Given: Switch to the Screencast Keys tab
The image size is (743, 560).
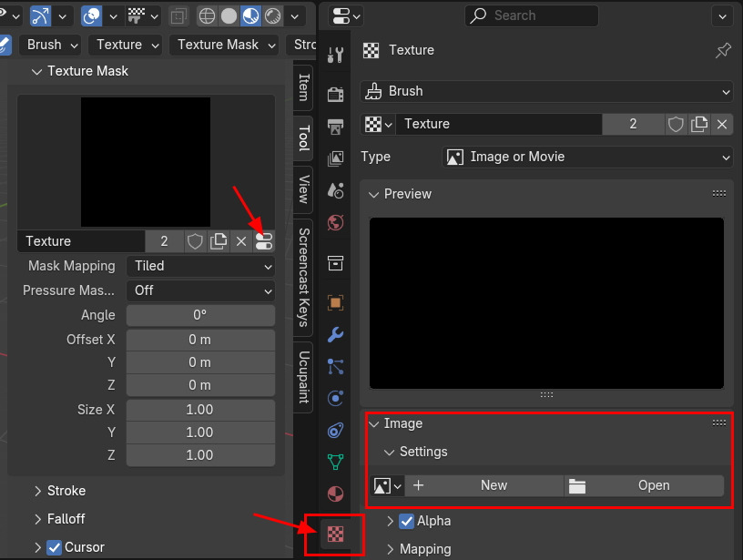Looking at the screenshot, I should pyautogui.click(x=304, y=277).
